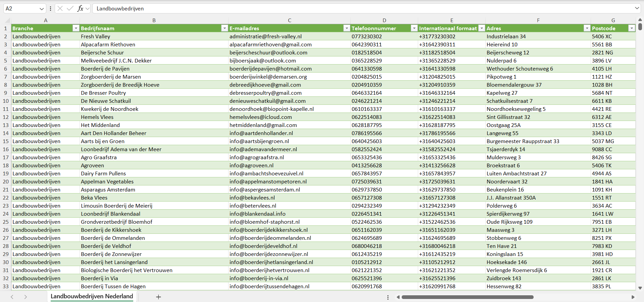
Task: Open the Branche column filter dropdown
Action: click(76, 29)
